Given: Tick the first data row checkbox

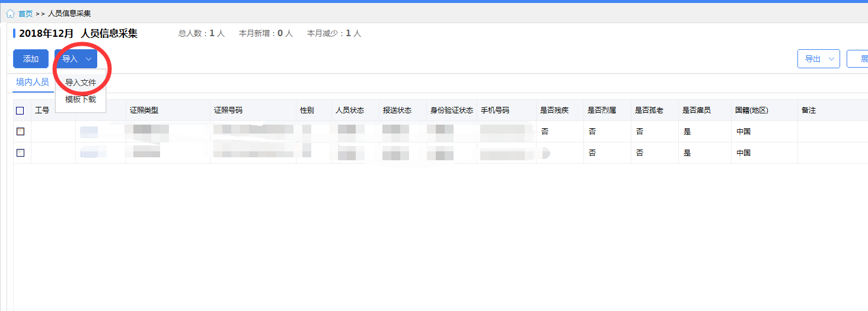Looking at the screenshot, I should (x=20, y=132).
